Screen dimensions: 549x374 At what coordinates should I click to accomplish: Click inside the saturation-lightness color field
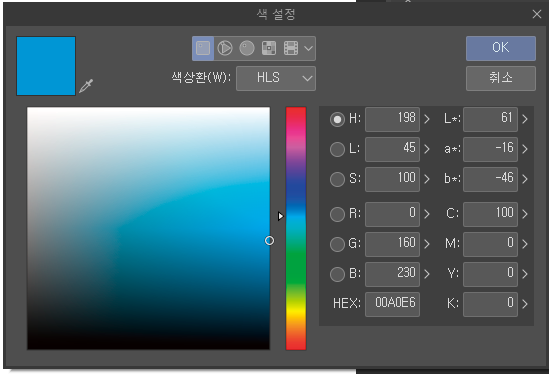[148, 228]
